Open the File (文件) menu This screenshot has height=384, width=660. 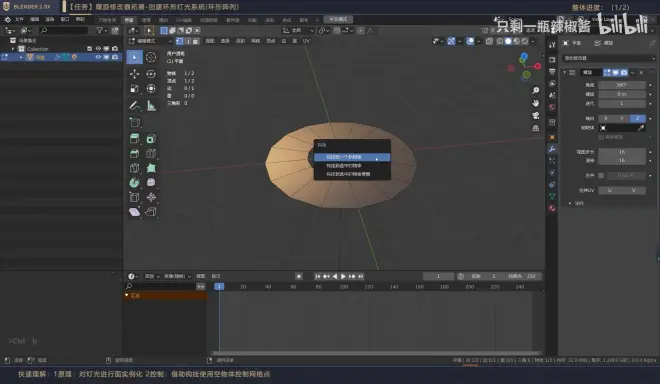(19, 19)
